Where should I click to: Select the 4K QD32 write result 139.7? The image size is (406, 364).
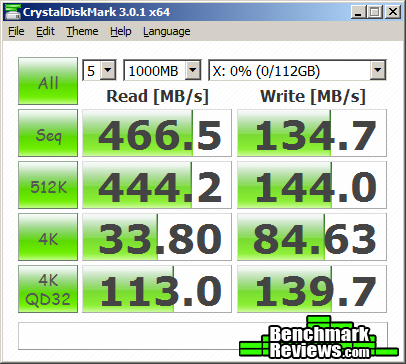(x=312, y=289)
